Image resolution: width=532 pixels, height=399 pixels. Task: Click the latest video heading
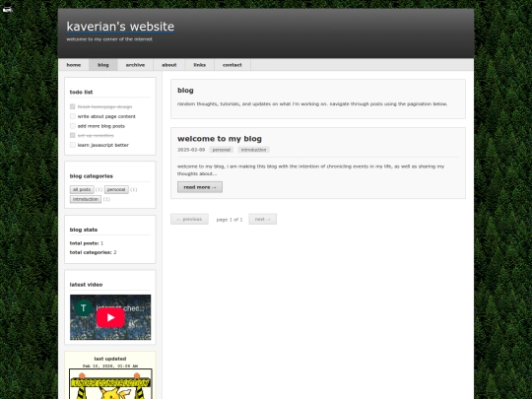coord(86,285)
